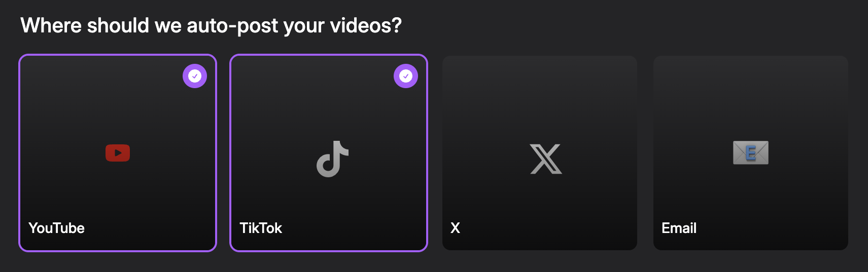Image resolution: width=868 pixels, height=272 pixels.
Task: Click the large X logo
Action: point(546,159)
